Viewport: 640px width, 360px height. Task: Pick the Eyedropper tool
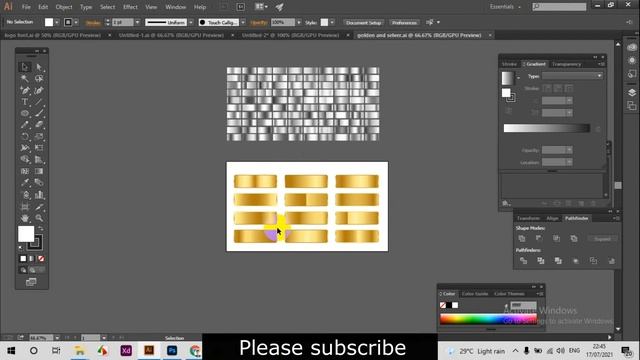point(25,182)
